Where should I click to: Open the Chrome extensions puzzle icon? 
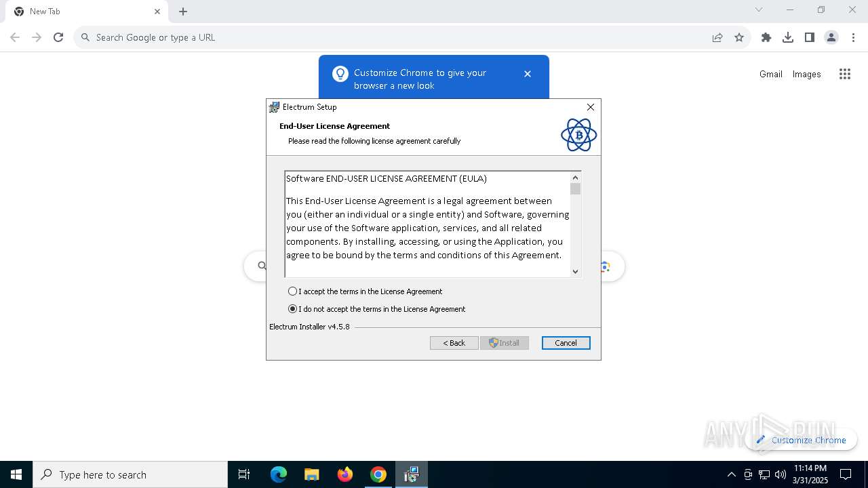pos(766,37)
